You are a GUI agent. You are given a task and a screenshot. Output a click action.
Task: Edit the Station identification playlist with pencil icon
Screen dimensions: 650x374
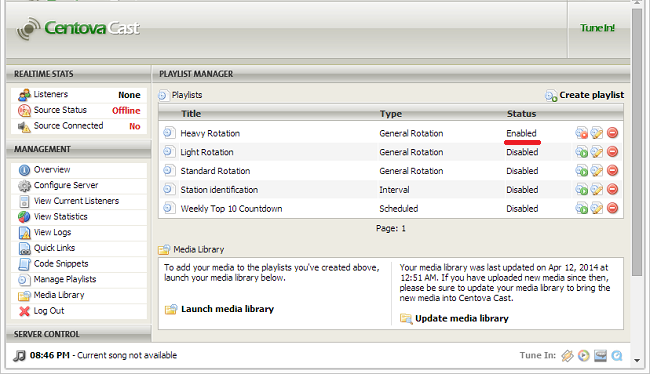597,189
